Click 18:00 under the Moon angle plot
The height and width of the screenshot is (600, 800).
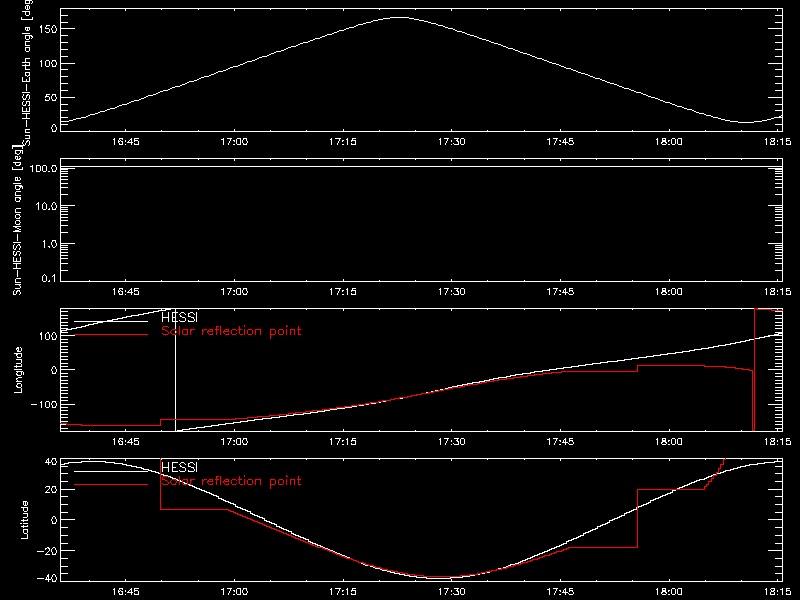pyautogui.click(x=669, y=292)
